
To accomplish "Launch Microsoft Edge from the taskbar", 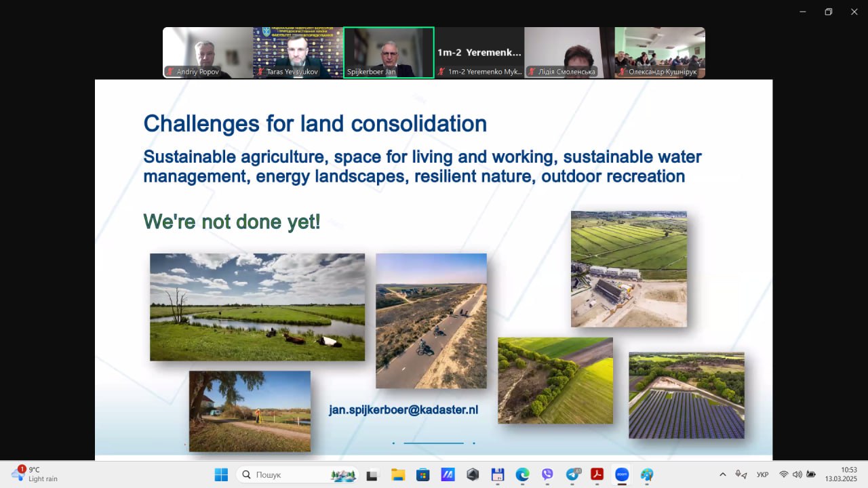I will [522, 474].
